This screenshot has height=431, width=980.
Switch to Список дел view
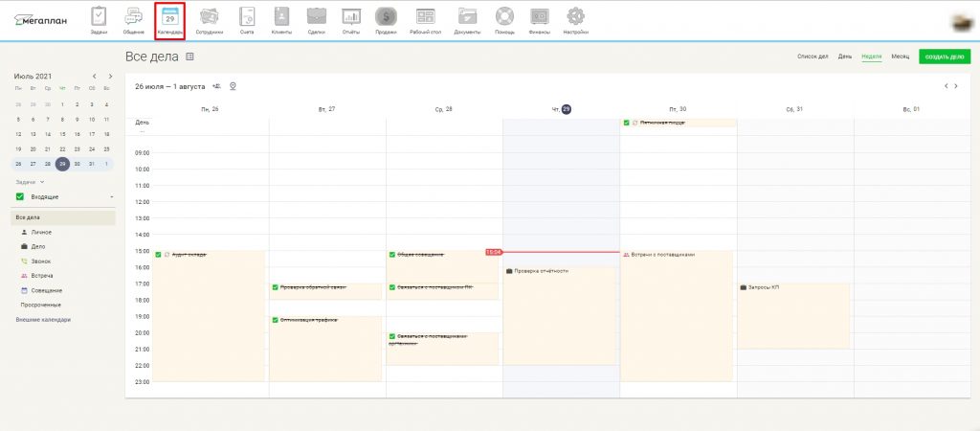813,57
